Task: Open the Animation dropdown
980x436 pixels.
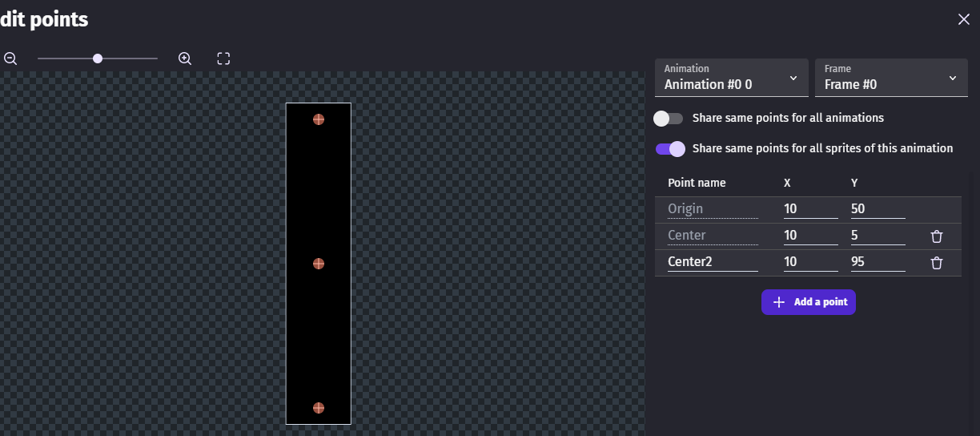Action: [731, 78]
